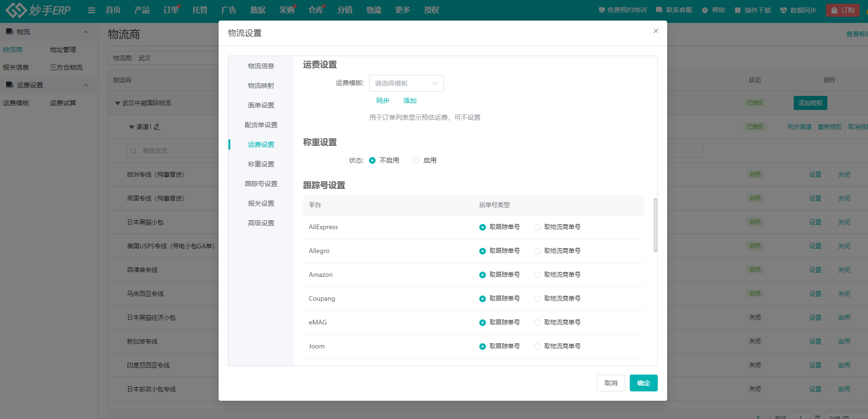Click the 订购 shopping bag button
Image resolution: width=868 pixels, height=419 pixels.
coord(842,10)
